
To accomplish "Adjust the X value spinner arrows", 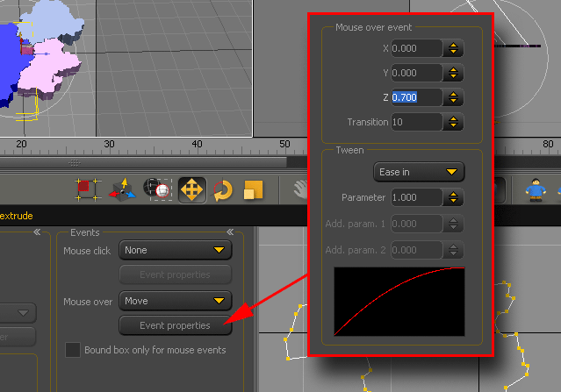I will pyautogui.click(x=453, y=48).
